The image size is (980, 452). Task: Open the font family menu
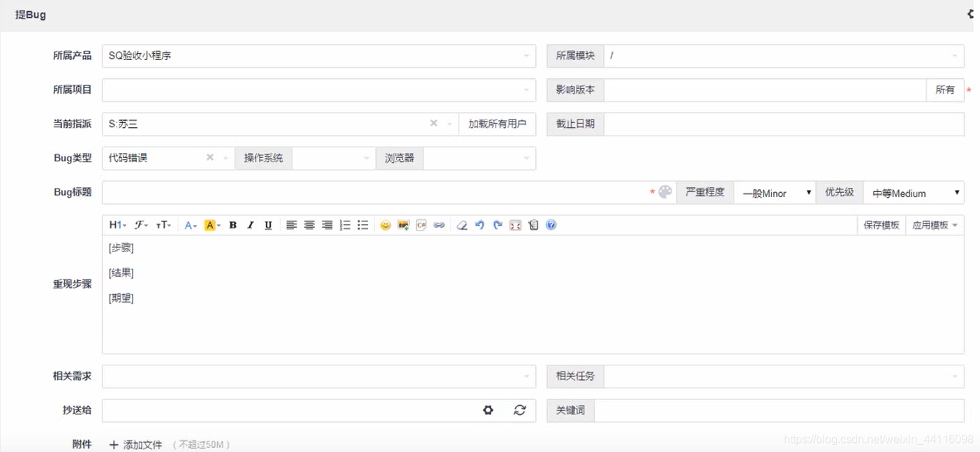point(142,225)
